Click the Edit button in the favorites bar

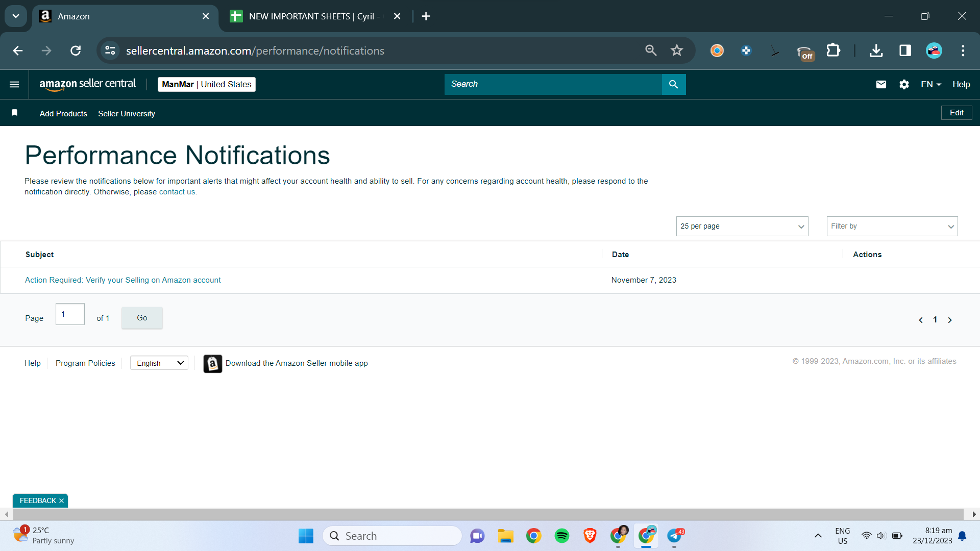pos(957,113)
